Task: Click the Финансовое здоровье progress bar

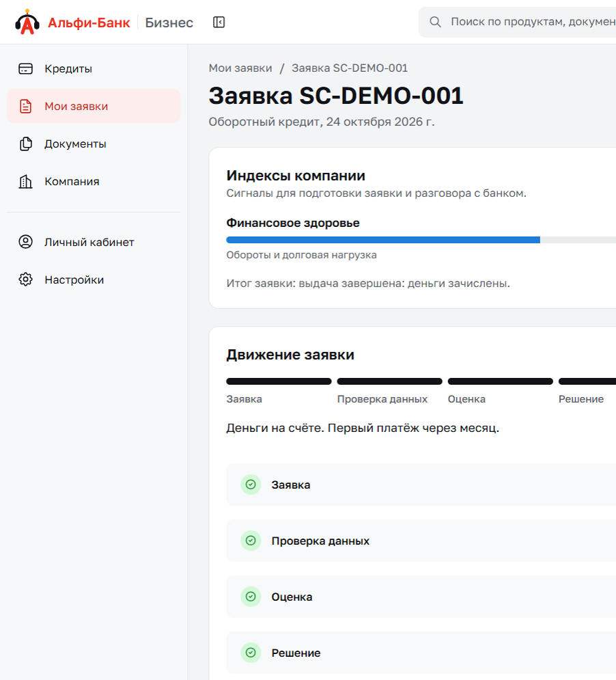Action: pyautogui.click(x=421, y=240)
